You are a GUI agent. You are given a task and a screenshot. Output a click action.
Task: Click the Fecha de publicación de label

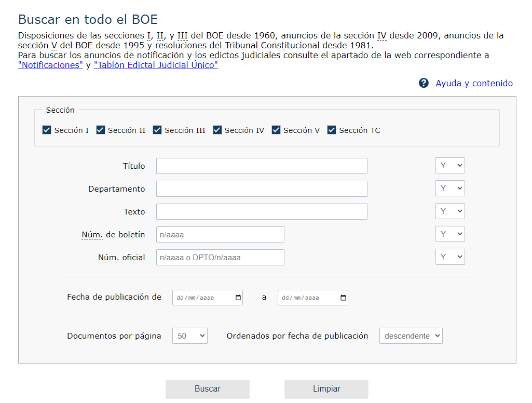tap(114, 297)
